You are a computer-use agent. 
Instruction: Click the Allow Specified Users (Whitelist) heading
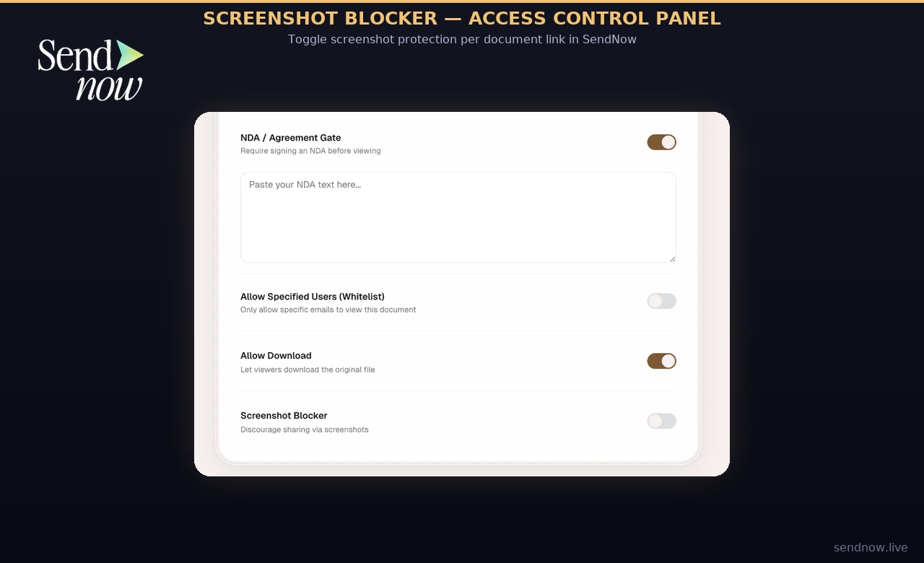pyautogui.click(x=313, y=297)
